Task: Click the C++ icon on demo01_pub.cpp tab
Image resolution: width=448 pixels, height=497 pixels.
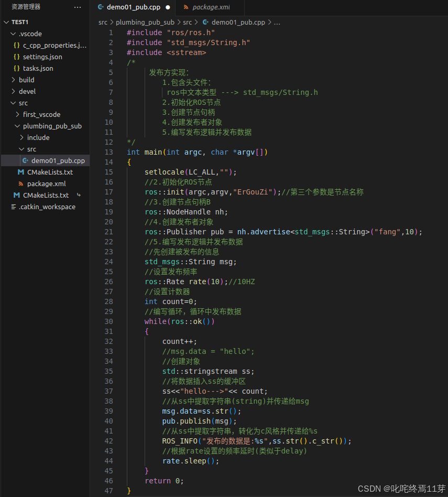Action: [101, 7]
